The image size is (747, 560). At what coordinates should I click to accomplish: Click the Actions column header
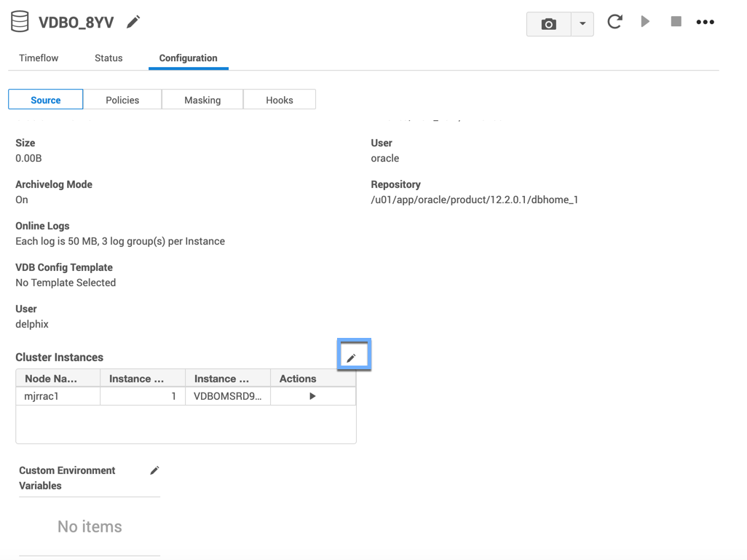point(298,379)
